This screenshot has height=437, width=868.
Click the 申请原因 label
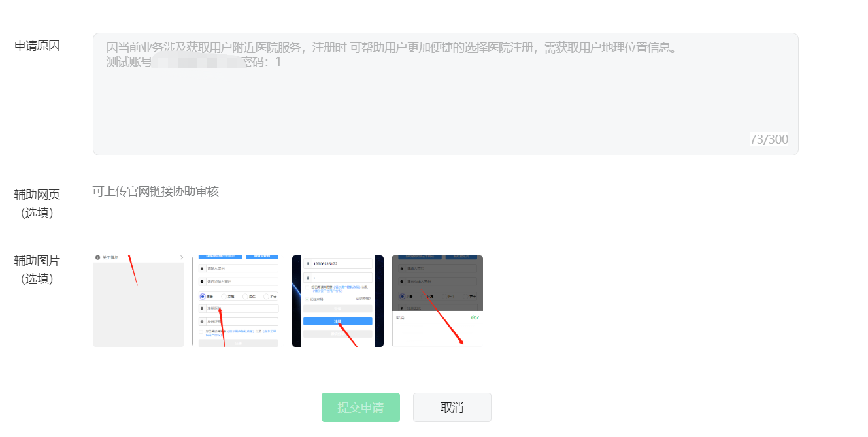[x=37, y=46]
